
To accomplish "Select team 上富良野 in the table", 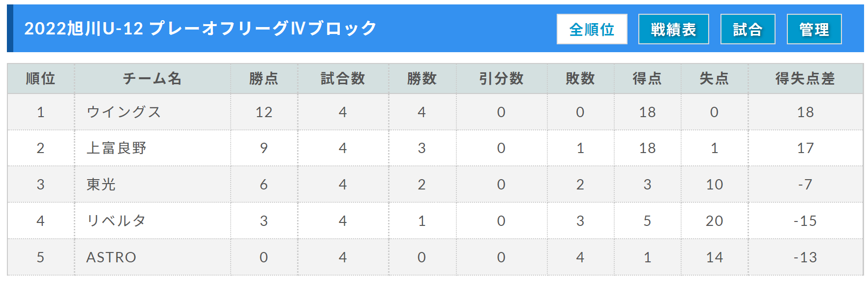I will [117, 148].
